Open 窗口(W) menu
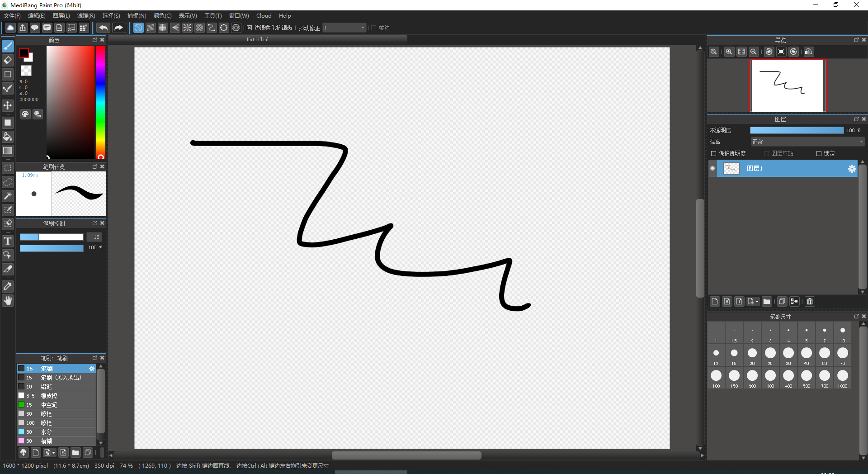 click(239, 16)
